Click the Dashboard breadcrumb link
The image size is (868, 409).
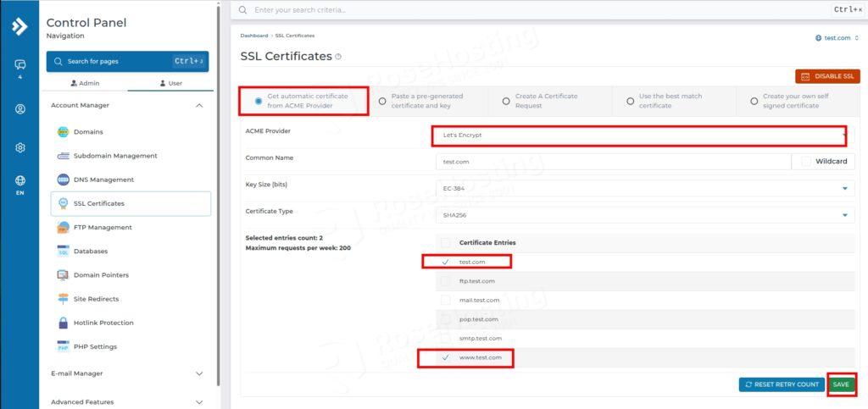tap(254, 36)
